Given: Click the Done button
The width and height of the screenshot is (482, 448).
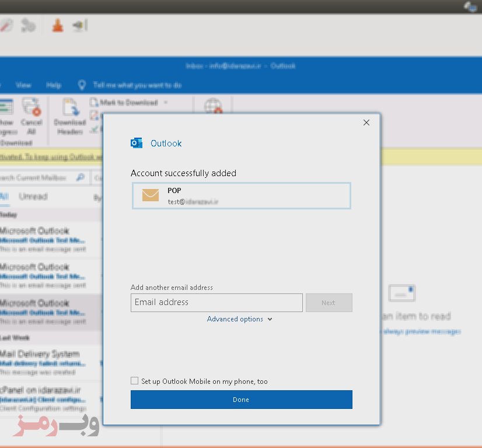Looking at the screenshot, I should click(242, 400).
